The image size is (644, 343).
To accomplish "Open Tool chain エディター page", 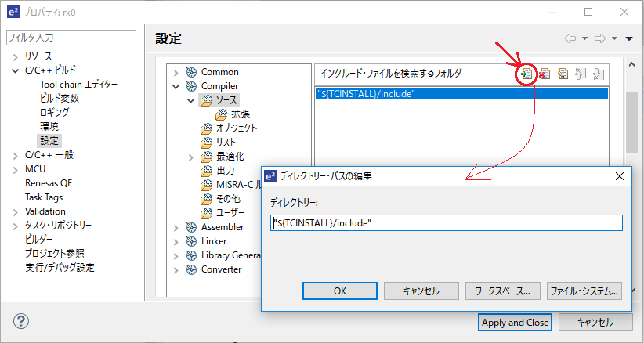I will click(x=78, y=85).
